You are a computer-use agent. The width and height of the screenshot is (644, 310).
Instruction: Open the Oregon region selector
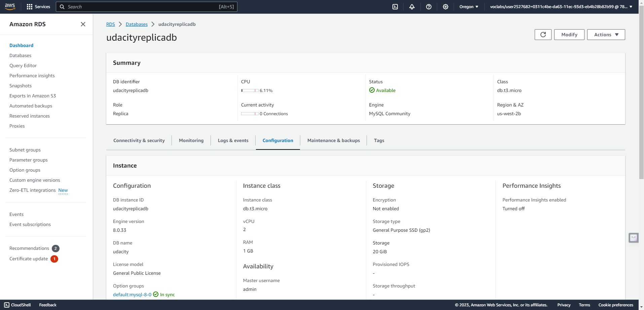click(468, 7)
